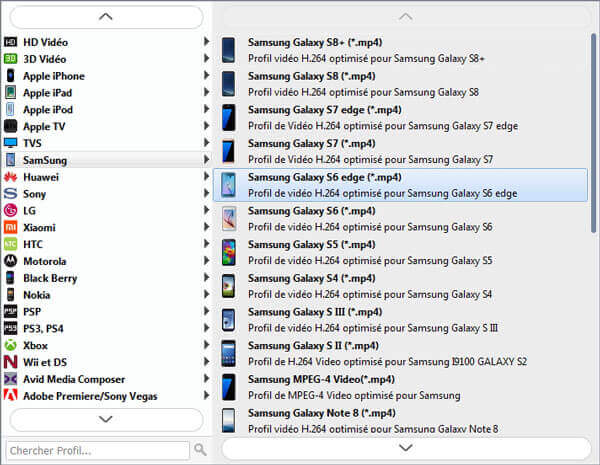Click the Chercher Profil search field

point(98,450)
